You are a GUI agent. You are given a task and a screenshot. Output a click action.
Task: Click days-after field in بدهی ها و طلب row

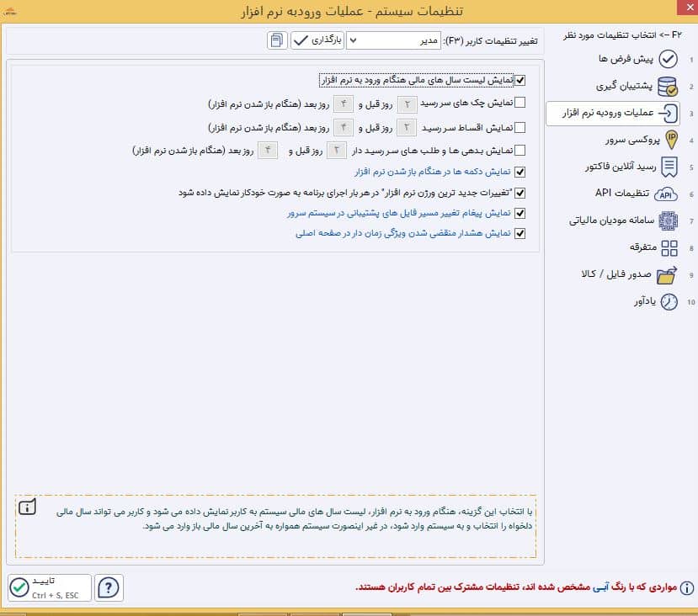[x=268, y=151]
